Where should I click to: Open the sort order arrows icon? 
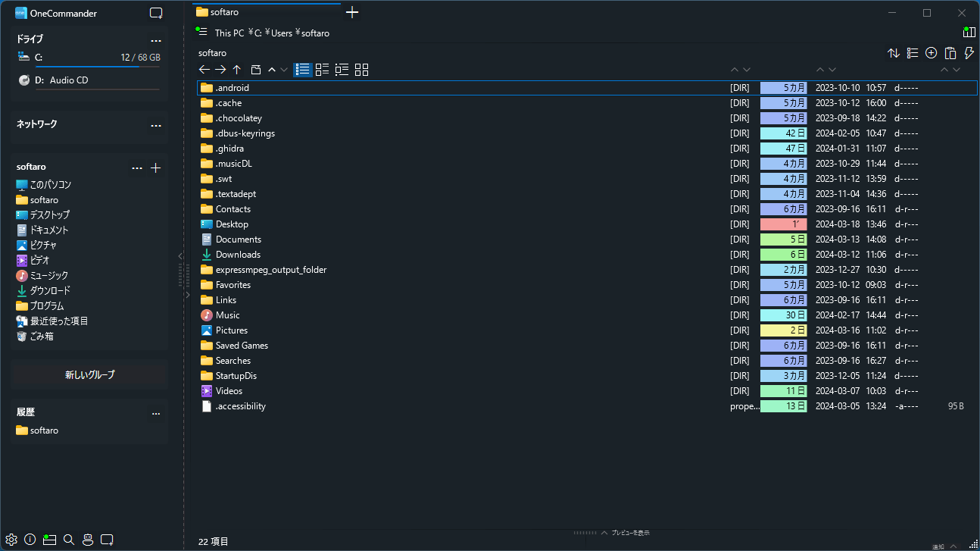click(894, 53)
